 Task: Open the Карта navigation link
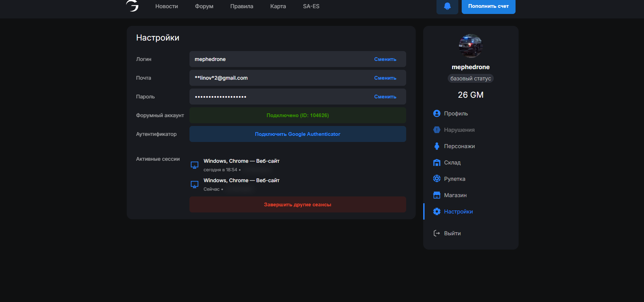pos(278,6)
